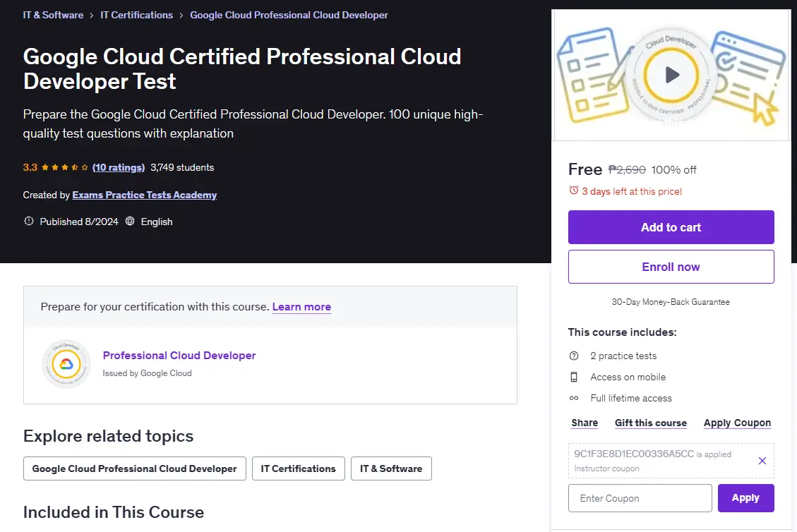Click the Published date badge icon
This screenshot has width=797, height=532.
(x=29, y=221)
